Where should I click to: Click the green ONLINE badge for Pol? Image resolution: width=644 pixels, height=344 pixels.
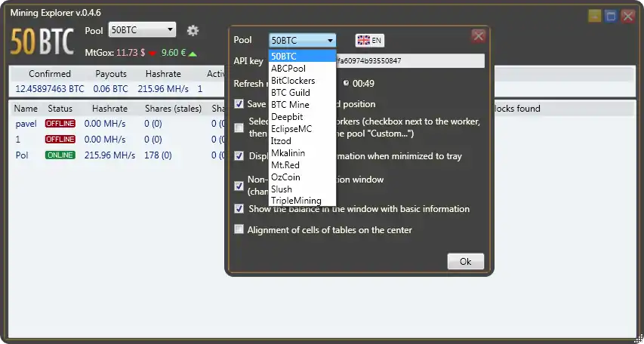click(x=60, y=155)
